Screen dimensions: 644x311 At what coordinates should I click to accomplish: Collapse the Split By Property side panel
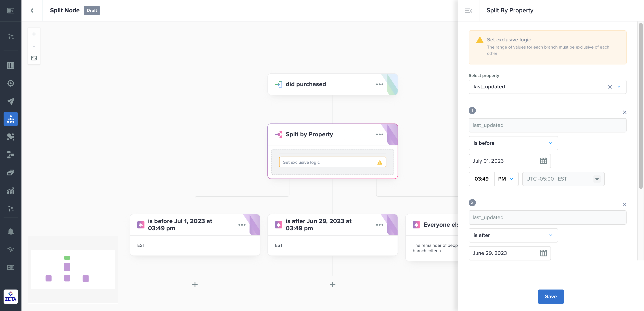(468, 11)
